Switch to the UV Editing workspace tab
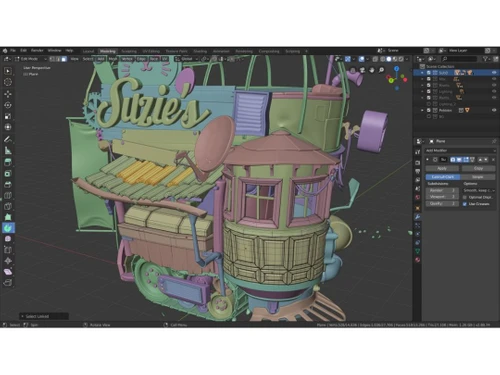Image resolution: width=500 pixels, height=375 pixels. click(151, 51)
